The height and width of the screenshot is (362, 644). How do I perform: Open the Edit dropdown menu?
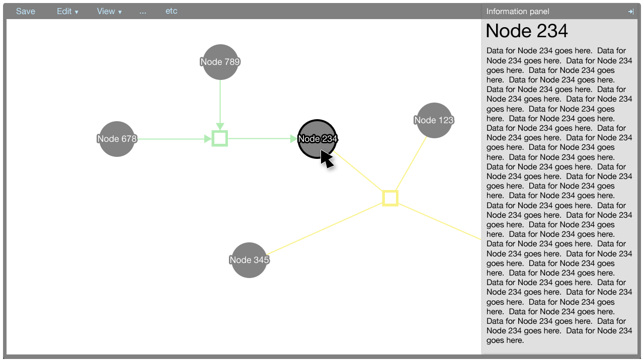point(67,11)
